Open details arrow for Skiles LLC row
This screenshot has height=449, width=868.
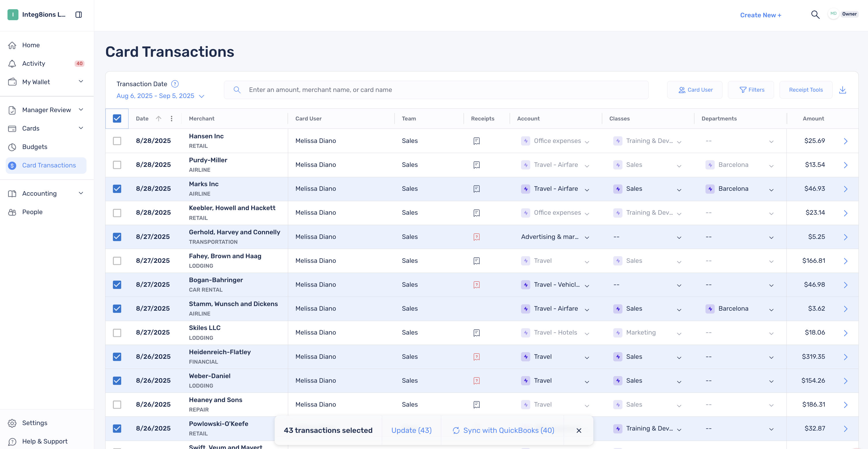(846, 333)
